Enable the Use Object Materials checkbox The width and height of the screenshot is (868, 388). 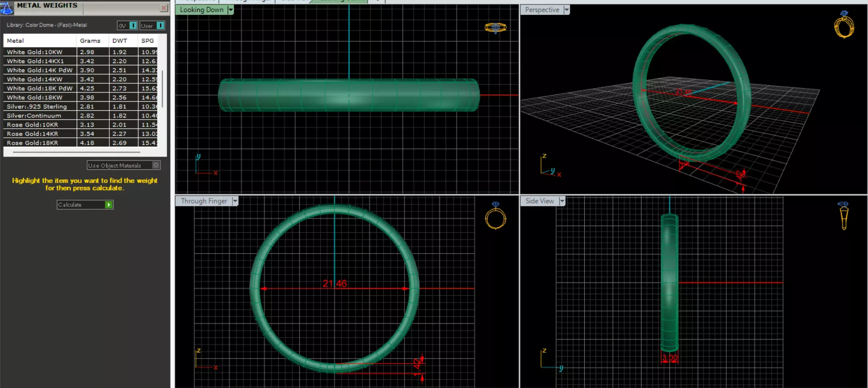coord(156,165)
